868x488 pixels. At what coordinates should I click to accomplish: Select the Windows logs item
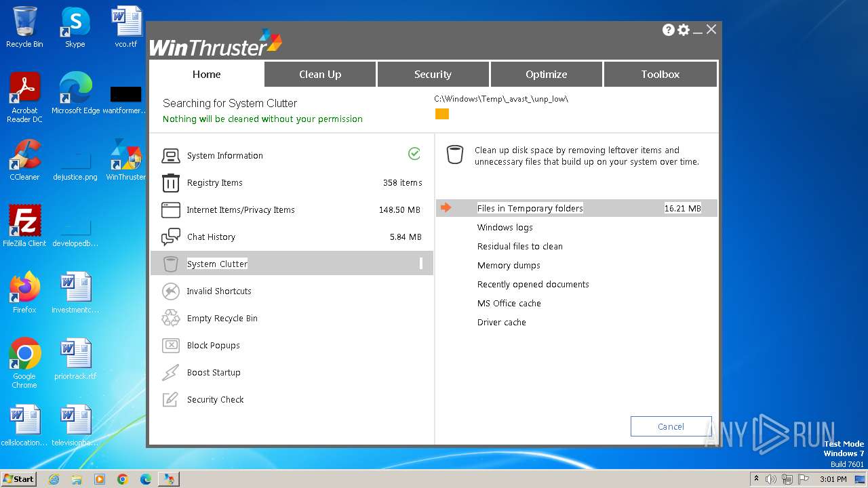505,228
